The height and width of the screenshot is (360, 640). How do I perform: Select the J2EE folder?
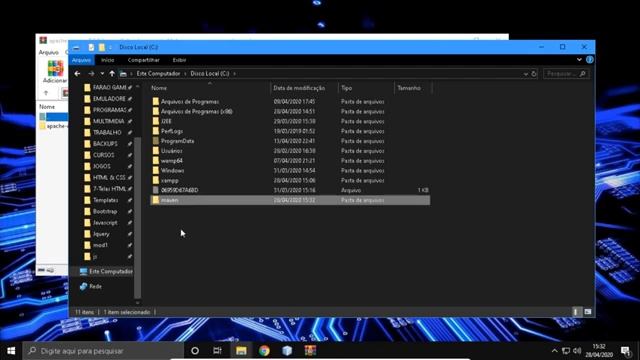point(290,121)
